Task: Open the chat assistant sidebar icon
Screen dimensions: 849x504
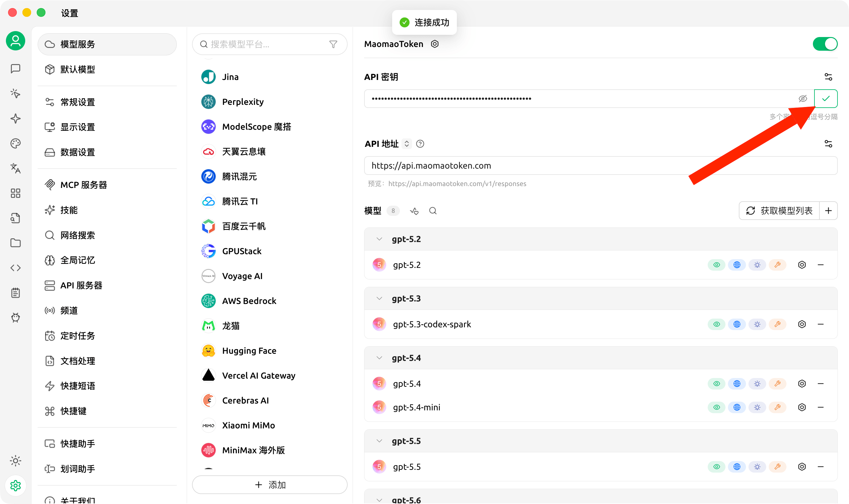Action: click(x=16, y=69)
